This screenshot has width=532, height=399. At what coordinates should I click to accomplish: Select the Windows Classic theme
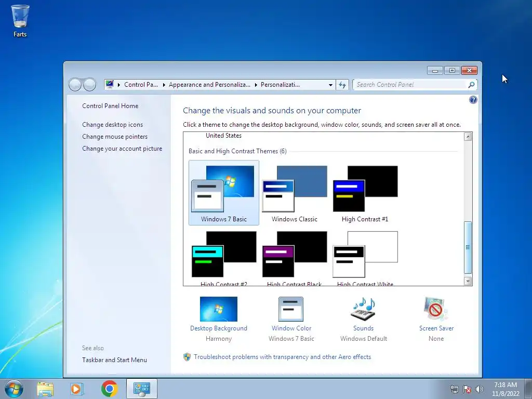[x=295, y=193]
